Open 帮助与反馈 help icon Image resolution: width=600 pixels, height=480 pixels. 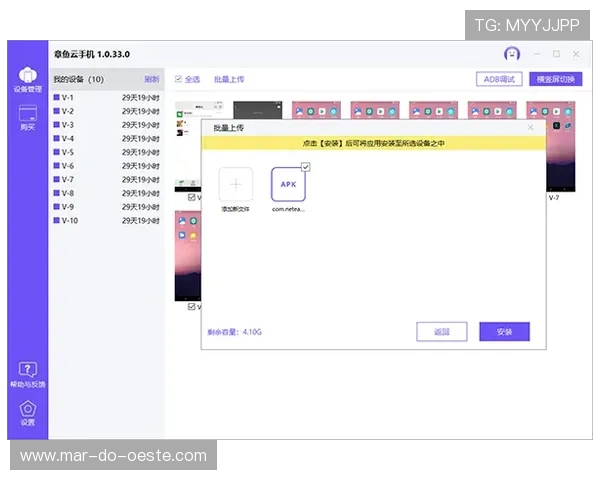point(27,374)
